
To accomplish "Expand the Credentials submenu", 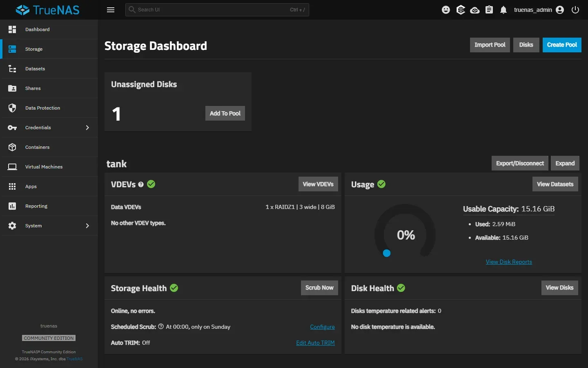I will click(87, 128).
